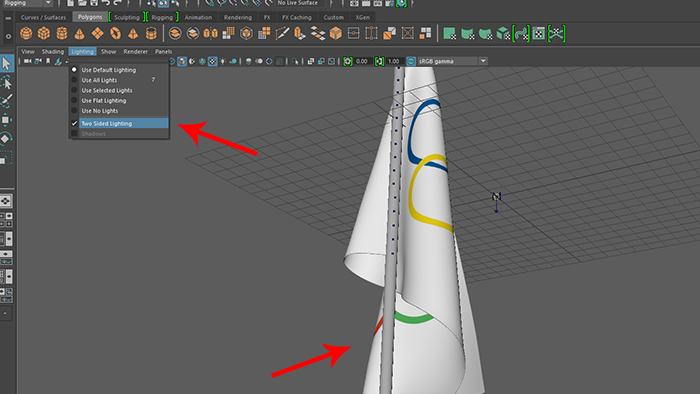Create a polygon sphere from the shelf

(x=26, y=33)
